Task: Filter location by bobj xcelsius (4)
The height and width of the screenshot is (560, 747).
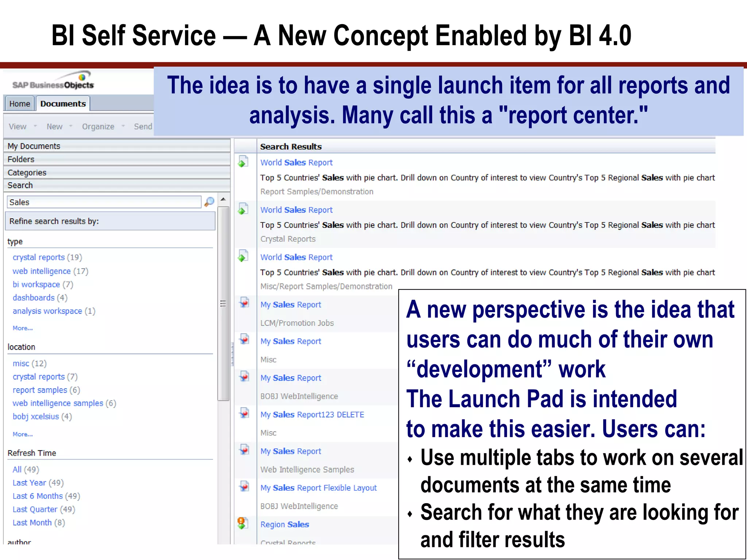Action: coord(42,416)
